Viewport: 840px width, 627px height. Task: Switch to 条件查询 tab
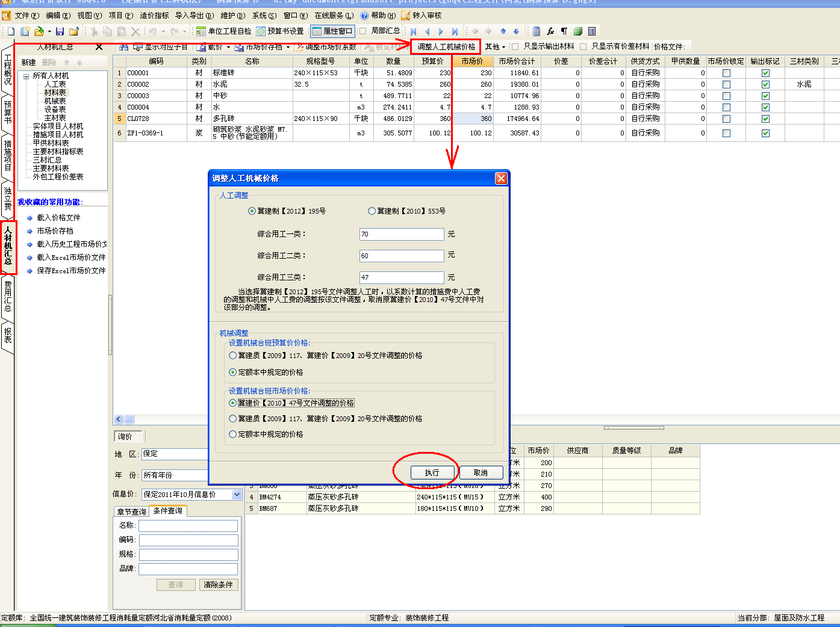pyautogui.click(x=167, y=511)
